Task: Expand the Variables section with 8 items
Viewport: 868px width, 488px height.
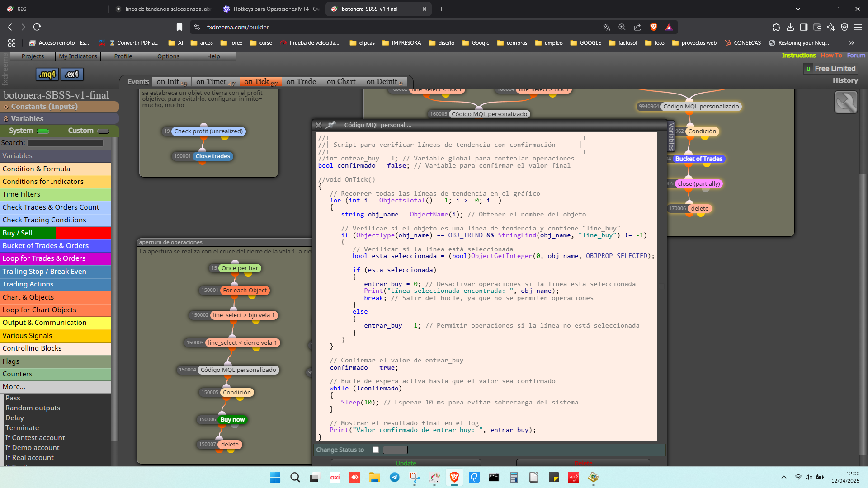Action: pyautogui.click(x=60, y=119)
